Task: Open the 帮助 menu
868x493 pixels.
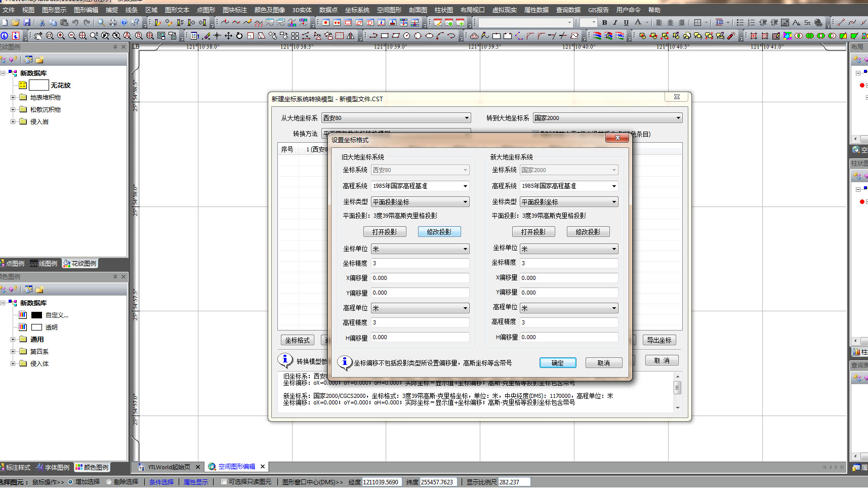Action: [654, 10]
